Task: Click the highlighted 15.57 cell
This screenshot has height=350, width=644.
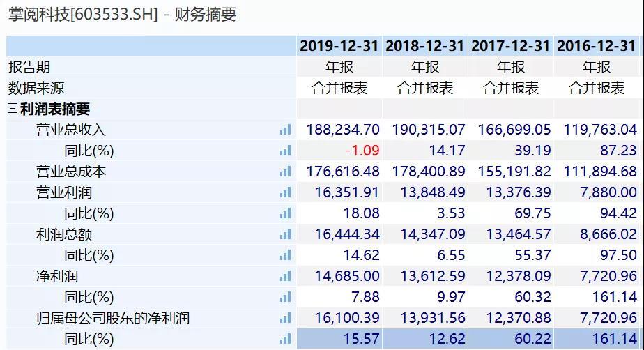Action: point(361,340)
